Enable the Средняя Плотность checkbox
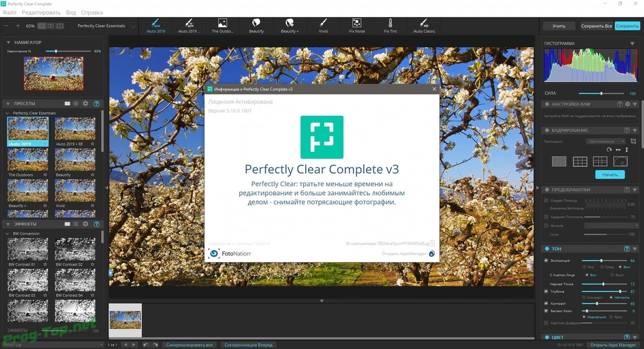The height and width of the screenshot is (349, 644). click(x=546, y=216)
